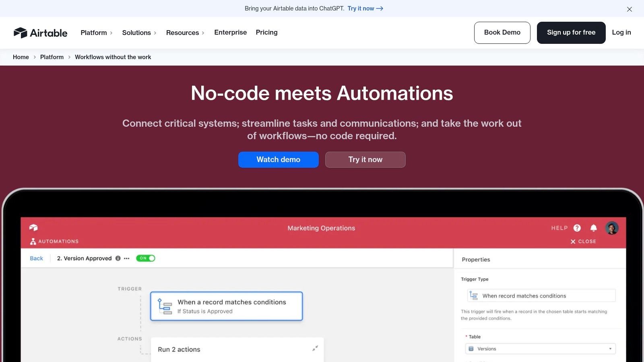
Task: Click the Properties panel heading
Action: pyautogui.click(x=476, y=259)
